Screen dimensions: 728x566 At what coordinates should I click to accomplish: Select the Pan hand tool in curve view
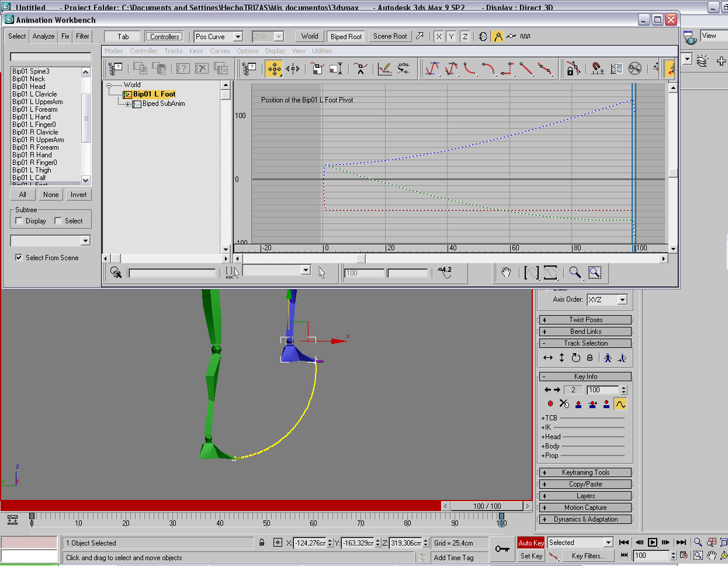[x=506, y=272]
